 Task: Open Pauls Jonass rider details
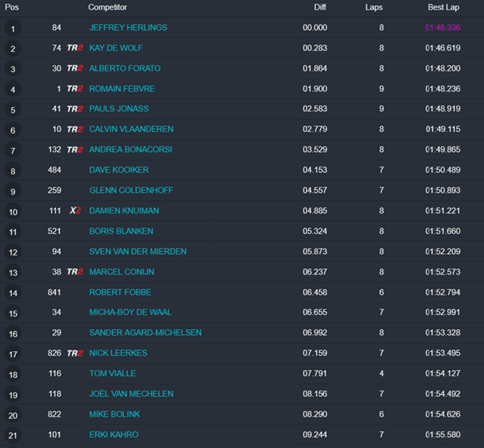click(119, 109)
